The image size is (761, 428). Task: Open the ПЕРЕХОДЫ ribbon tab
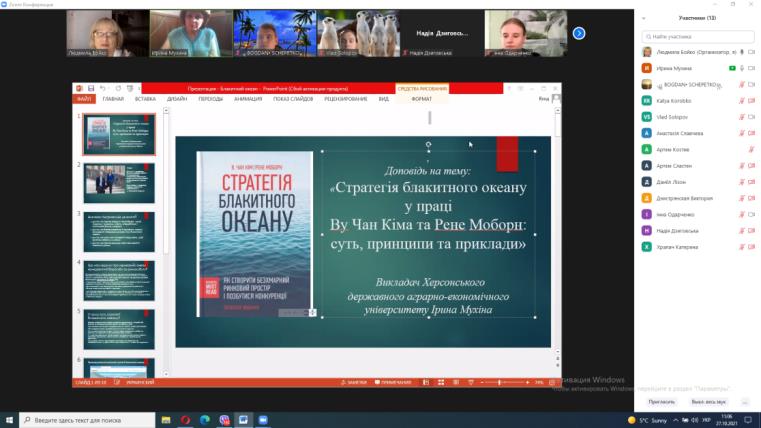[211, 99]
